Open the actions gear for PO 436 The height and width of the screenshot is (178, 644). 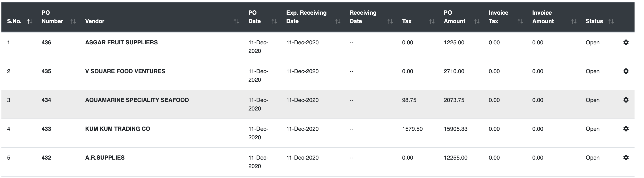point(626,42)
